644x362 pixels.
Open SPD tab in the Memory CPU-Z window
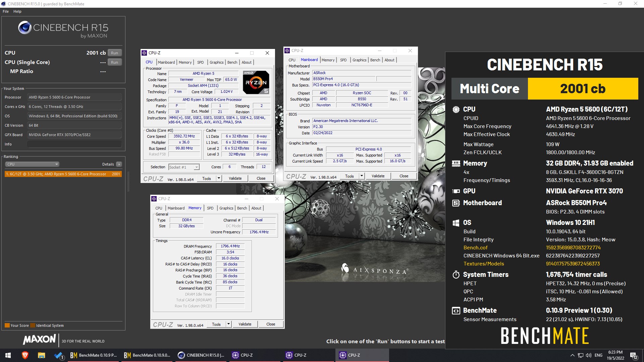[x=210, y=208]
